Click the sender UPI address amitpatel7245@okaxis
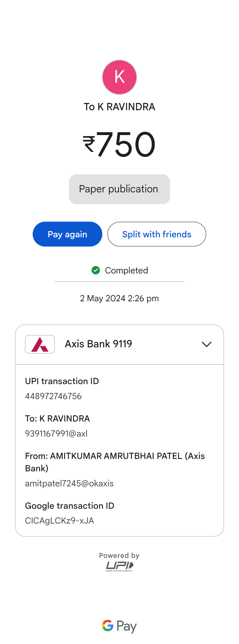 coord(69,483)
